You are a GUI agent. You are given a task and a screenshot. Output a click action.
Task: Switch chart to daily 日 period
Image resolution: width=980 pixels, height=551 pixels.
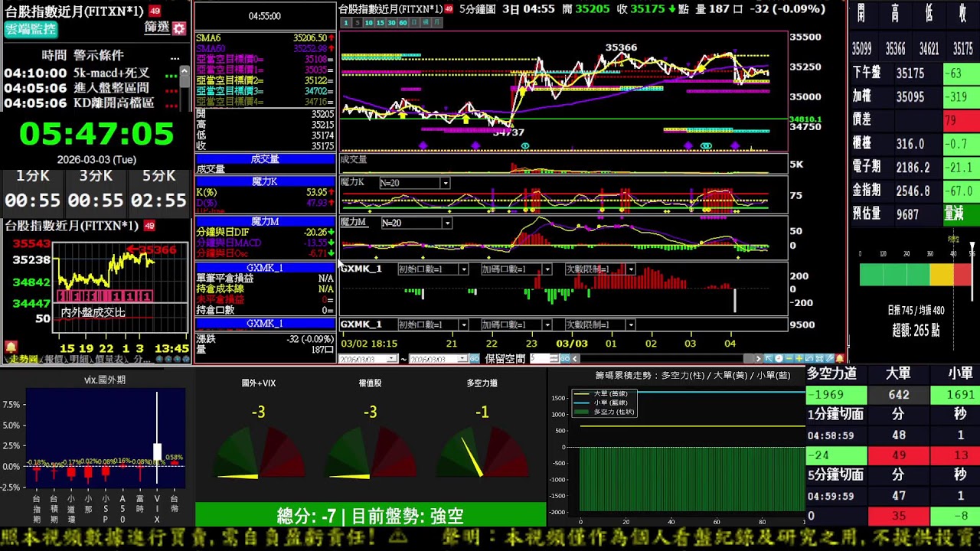[414, 23]
